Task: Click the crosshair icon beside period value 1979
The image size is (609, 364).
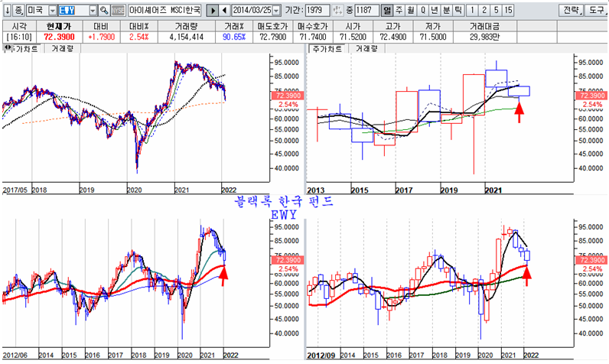Action: tap(337, 11)
